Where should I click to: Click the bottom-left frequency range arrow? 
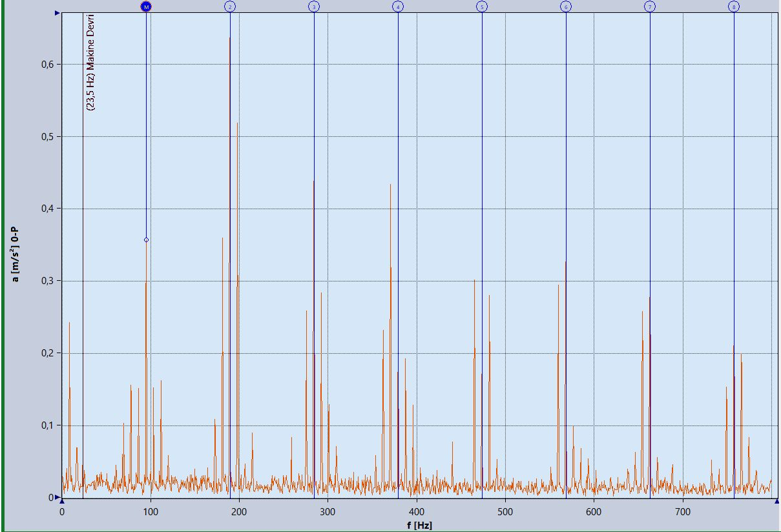coord(62,501)
